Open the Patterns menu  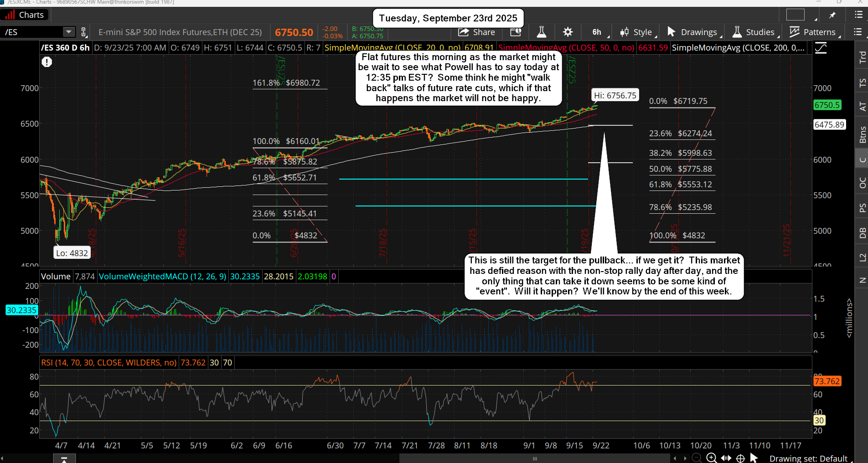tap(813, 32)
